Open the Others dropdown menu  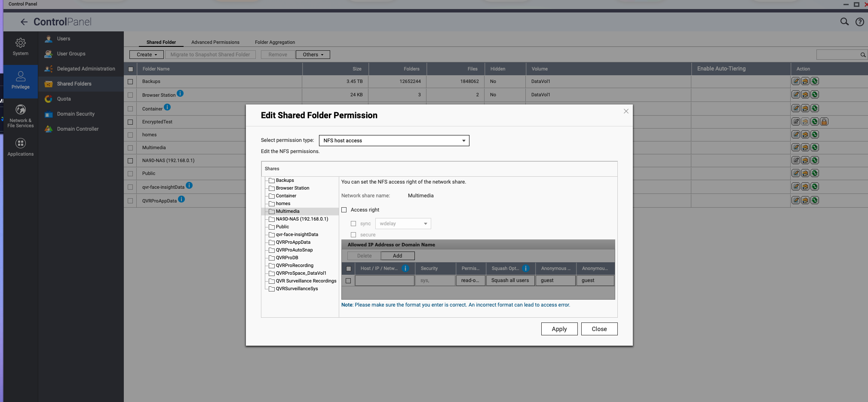tap(313, 55)
